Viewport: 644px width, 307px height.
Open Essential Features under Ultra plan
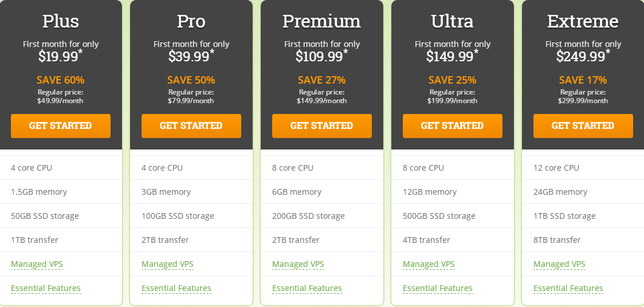pos(438,288)
